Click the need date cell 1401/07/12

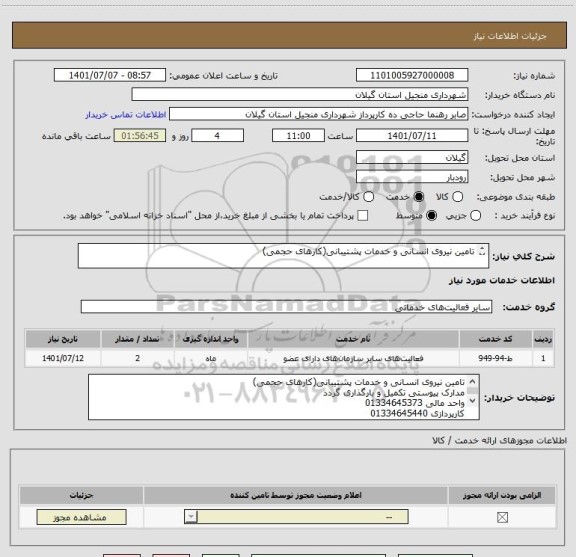63,358
